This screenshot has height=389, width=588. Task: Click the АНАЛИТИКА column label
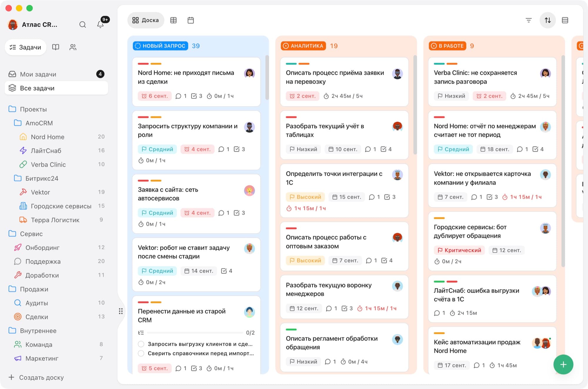303,46
